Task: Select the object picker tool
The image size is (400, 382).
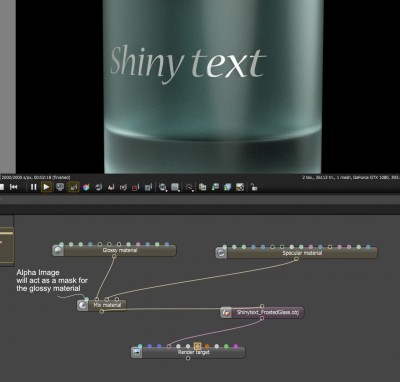Action: point(123,187)
